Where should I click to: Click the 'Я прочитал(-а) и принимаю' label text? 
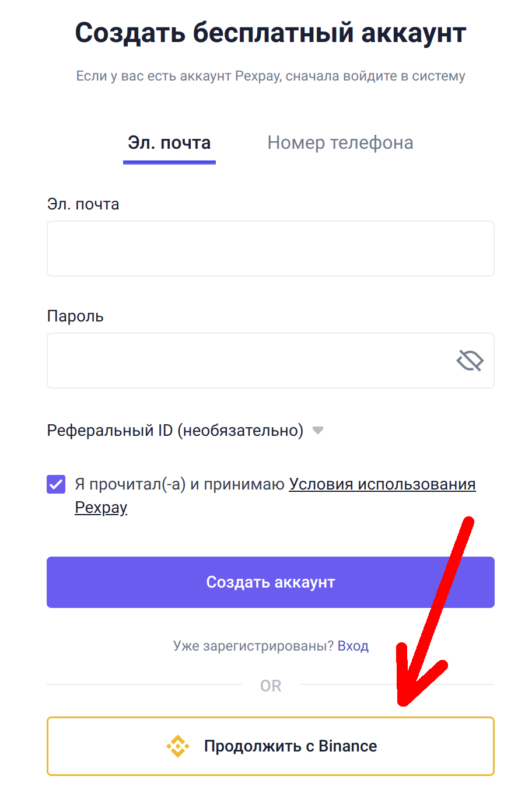point(180,484)
